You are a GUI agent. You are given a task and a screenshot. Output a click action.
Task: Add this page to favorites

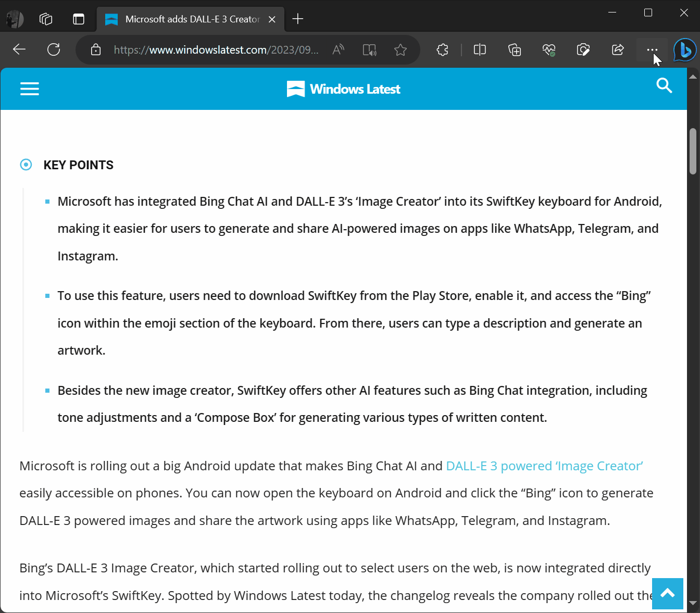[401, 49]
